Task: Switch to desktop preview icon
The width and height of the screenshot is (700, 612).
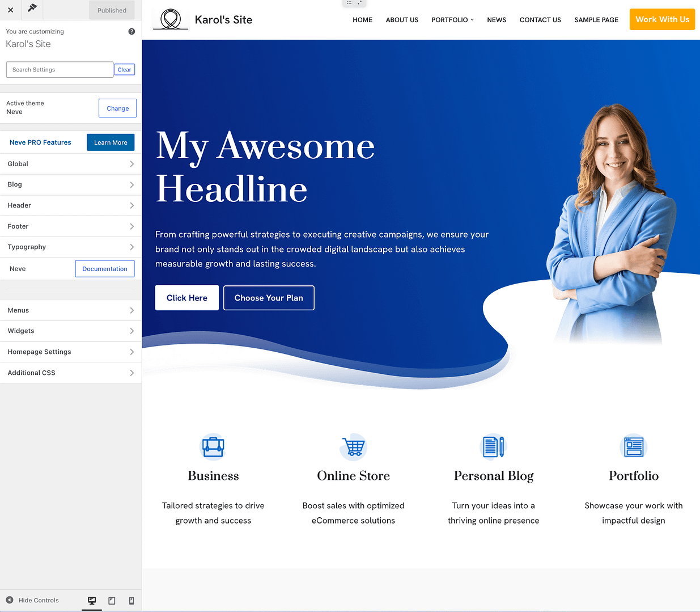Action: click(92, 600)
